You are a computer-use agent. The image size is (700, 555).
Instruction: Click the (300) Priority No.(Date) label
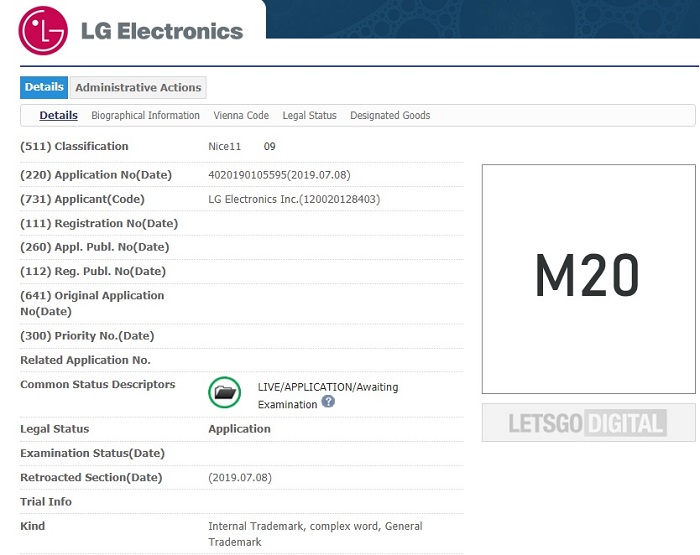(x=87, y=336)
